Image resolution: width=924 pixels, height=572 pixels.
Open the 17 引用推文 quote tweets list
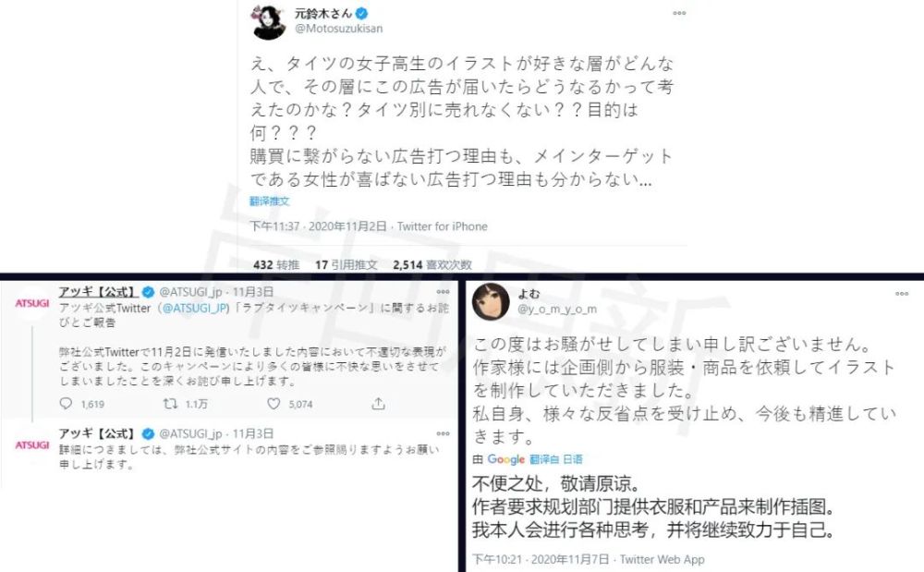346,265
